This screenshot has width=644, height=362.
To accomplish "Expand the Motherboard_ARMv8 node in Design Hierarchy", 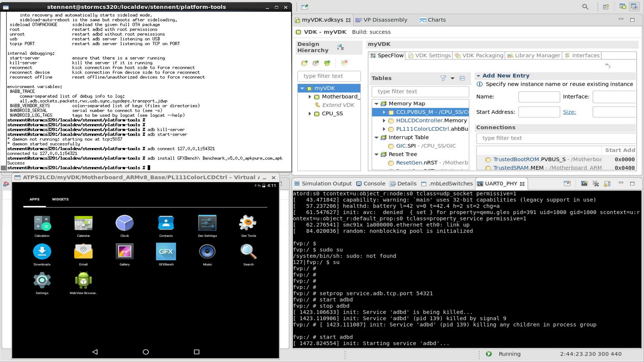I will pyautogui.click(x=309, y=97).
